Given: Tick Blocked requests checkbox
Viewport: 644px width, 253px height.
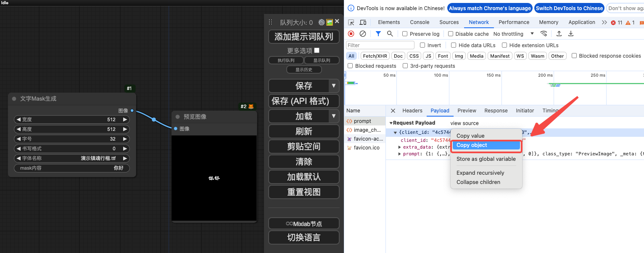Looking at the screenshot, I should [x=350, y=66].
